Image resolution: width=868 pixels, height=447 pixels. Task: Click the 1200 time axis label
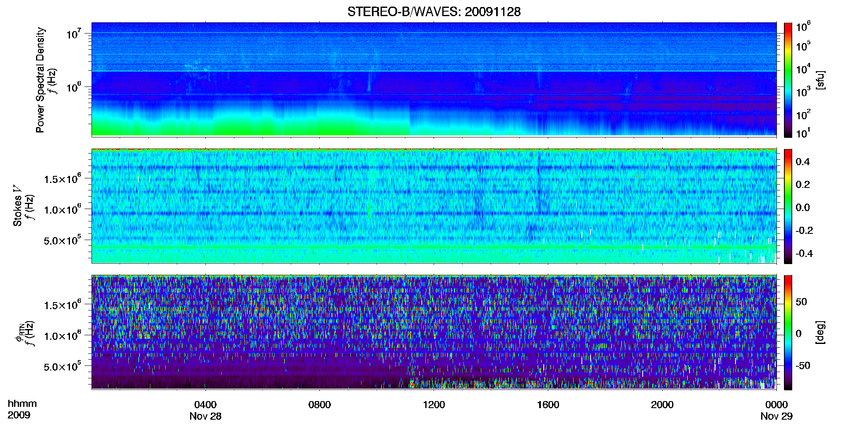click(434, 405)
